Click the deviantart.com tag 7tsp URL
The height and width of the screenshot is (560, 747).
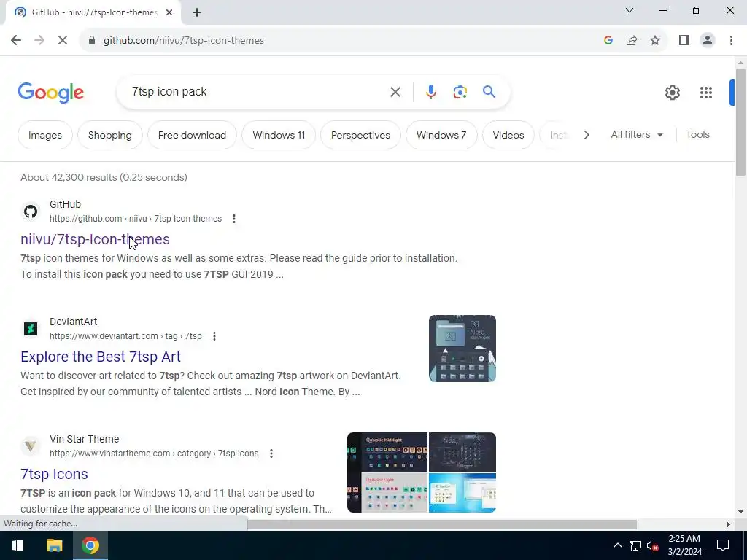pyautogui.click(x=125, y=336)
